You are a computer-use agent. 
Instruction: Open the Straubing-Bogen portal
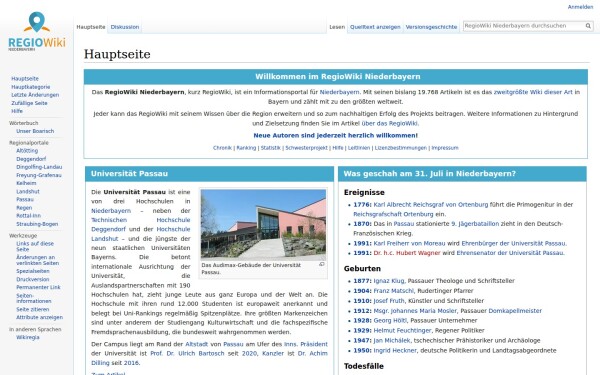(37, 224)
